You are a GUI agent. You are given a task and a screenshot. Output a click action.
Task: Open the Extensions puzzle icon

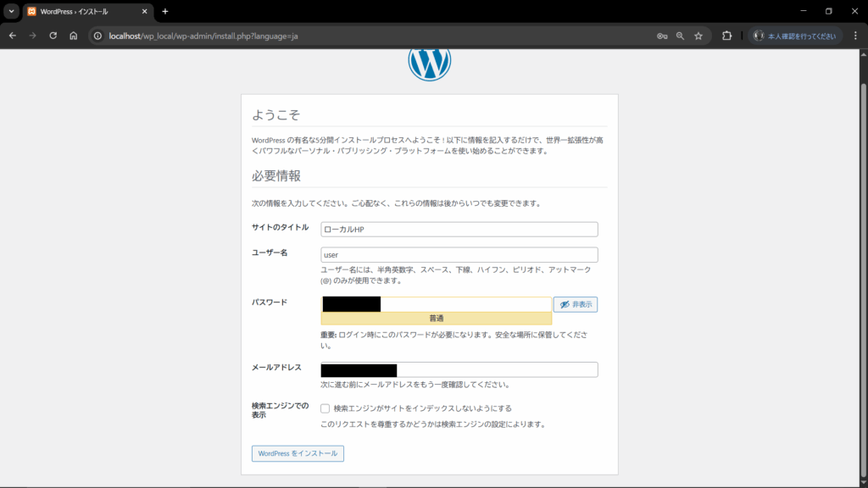[x=726, y=36]
